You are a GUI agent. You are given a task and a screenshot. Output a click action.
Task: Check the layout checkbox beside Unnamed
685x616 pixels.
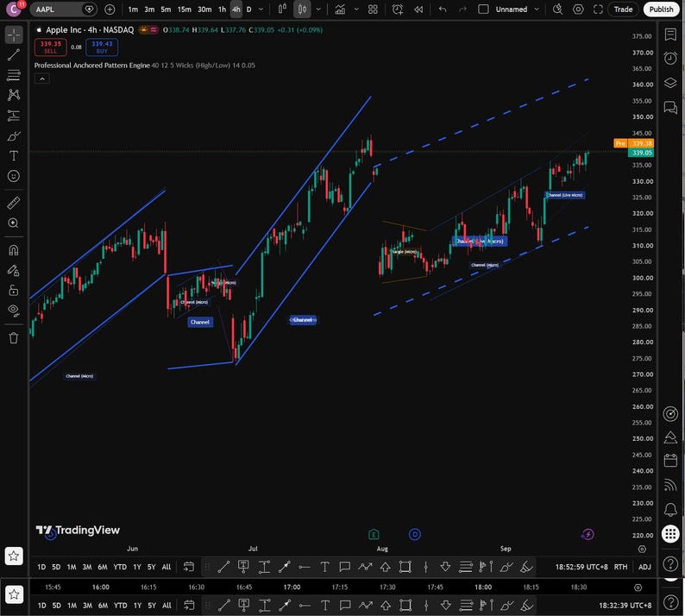(x=483, y=9)
